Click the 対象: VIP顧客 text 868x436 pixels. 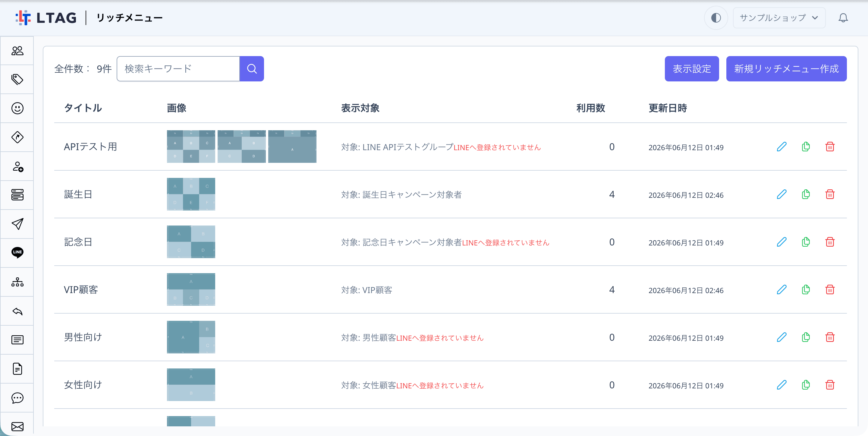click(x=366, y=290)
